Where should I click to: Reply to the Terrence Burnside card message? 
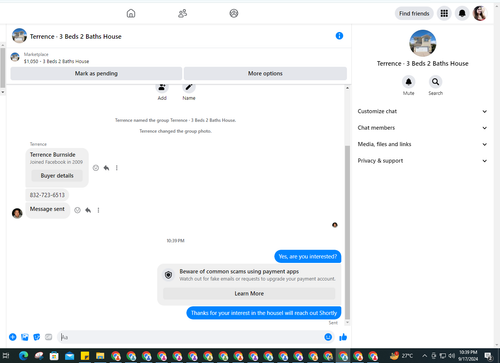pyautogui.click(x=106, y=168)
